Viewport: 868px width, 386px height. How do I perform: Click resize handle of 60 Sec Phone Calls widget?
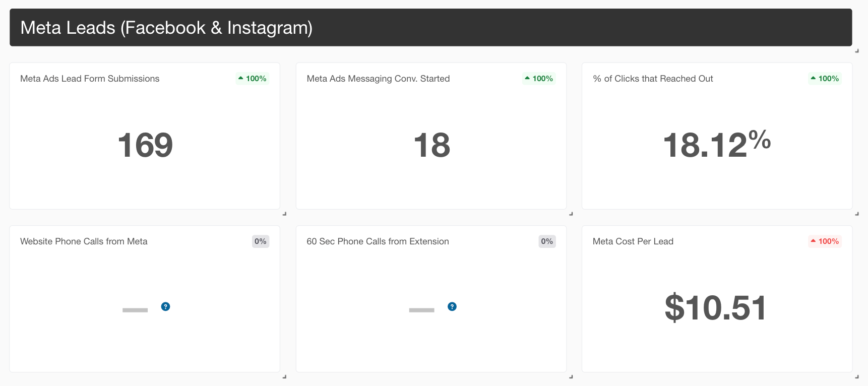[x=571, y=376]
